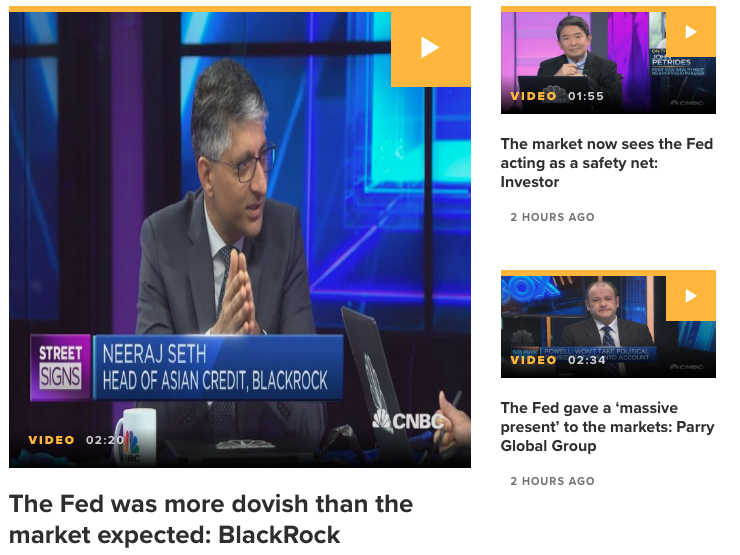Click the John Petrides video thumbnail

point(608,60)
